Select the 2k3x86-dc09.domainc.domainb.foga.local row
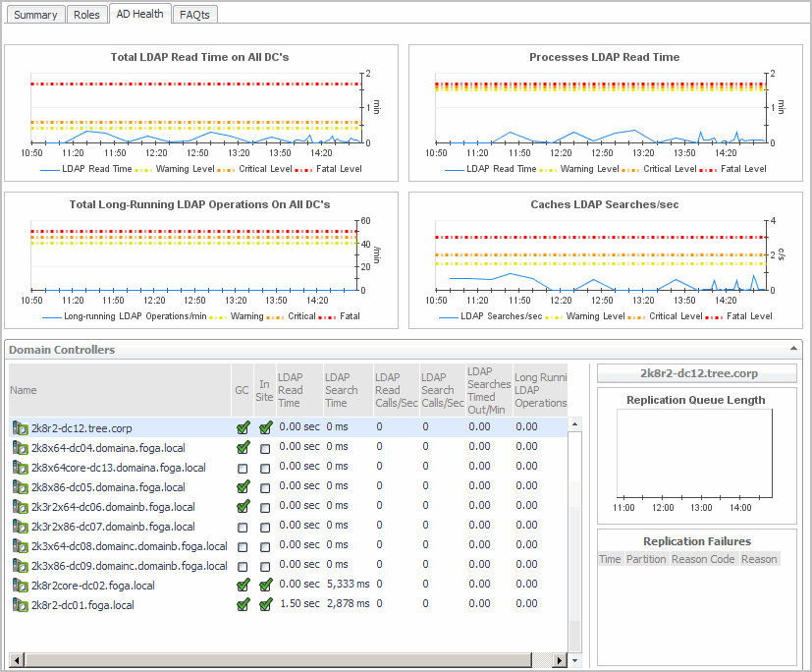Viewport: 812px width, 672px height. click(128, 566)
